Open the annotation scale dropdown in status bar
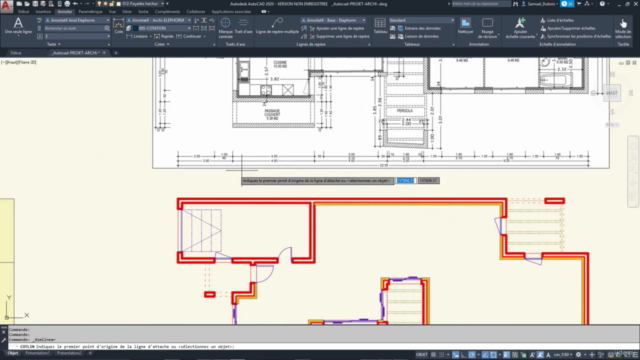The height and width of the screenshot is (360, 640). click(563, 355)
